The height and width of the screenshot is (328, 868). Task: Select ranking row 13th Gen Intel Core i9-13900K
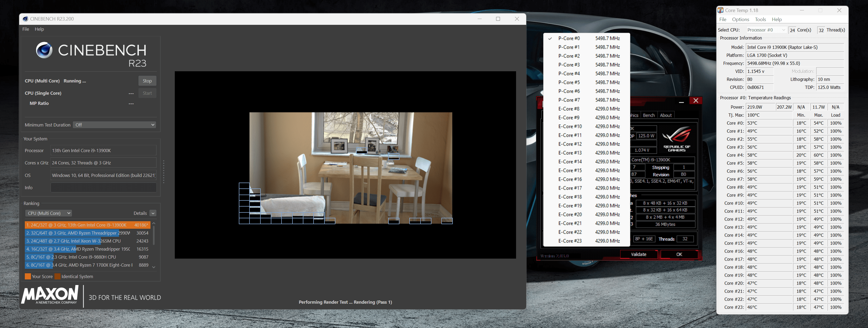[88, 225]
